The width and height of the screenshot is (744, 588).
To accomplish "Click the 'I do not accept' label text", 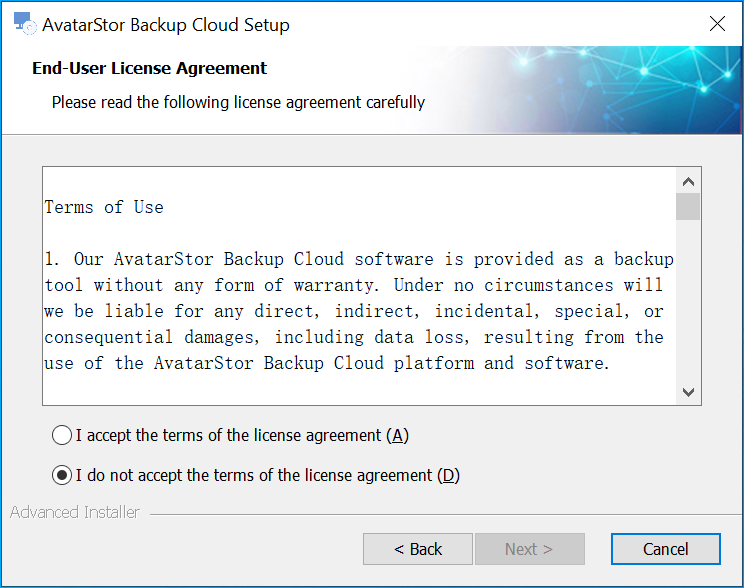I will point(268,475).
